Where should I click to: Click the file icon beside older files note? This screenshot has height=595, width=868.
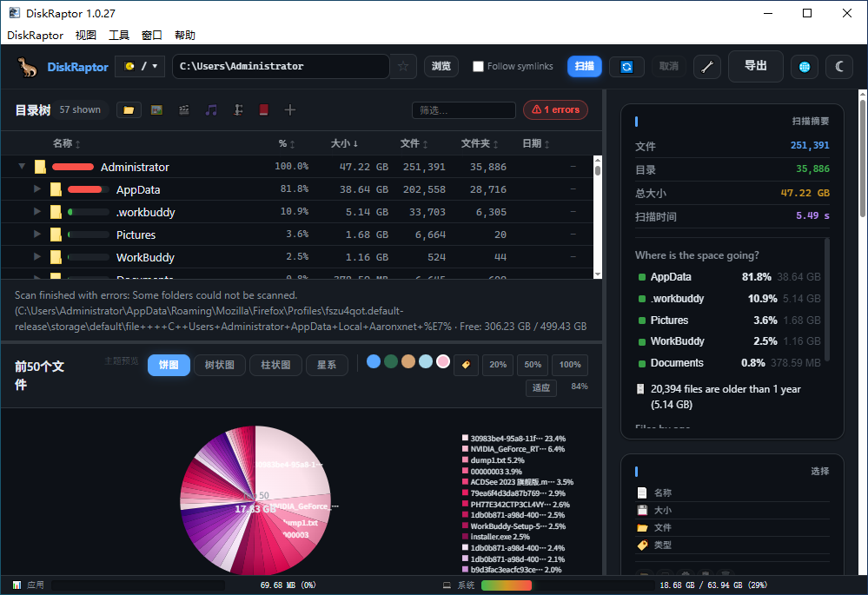point(640,389)
